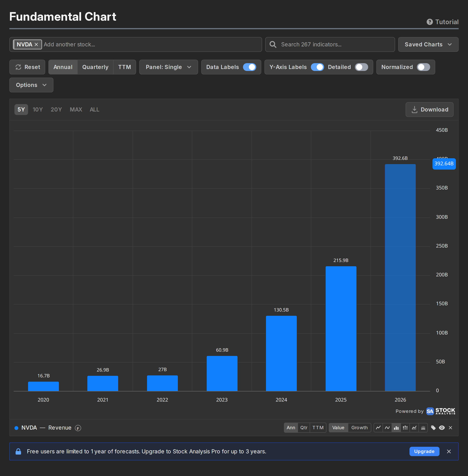Remove the NVDA stock chip
This screenshot has height=476, width=468.
pyautogui.click(x=36, y=44)
